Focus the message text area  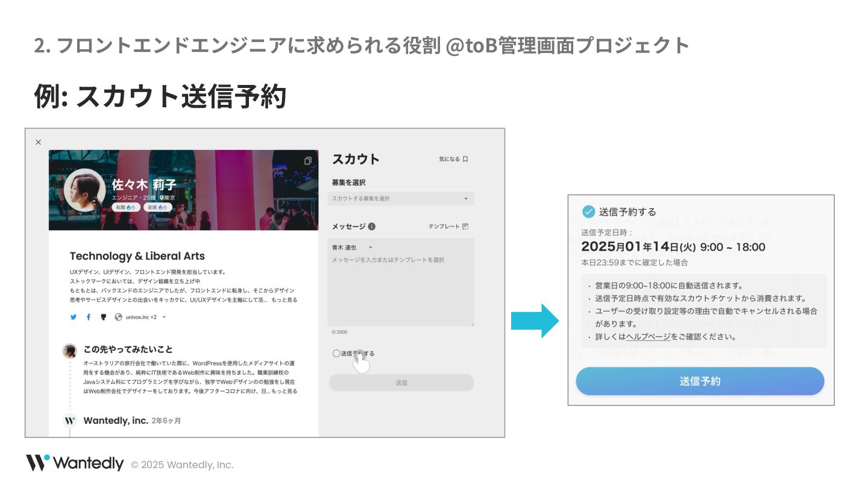tap(401, 282)
